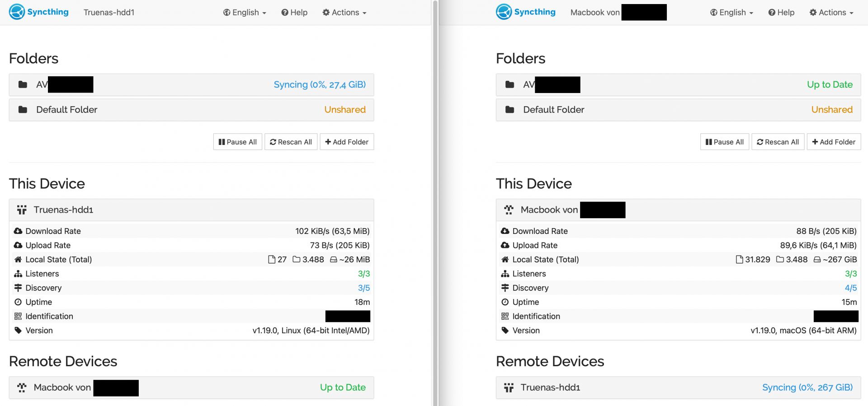Open the English language dropdown in the right window
Screen dimensions: 868x406
click(731, 13)
